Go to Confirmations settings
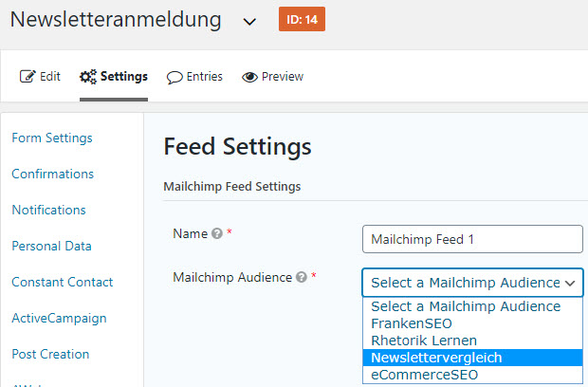The width and height of the screenshot is (588, 387). (53, 174)
